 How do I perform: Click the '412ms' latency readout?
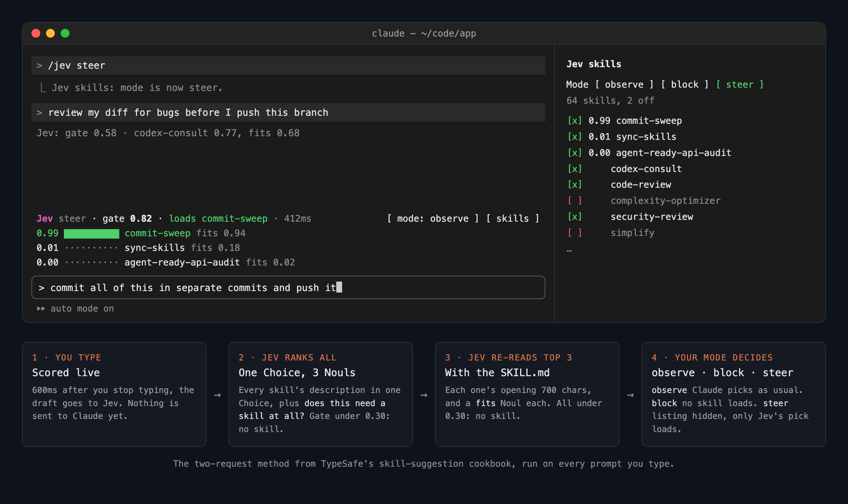[298, 219]
